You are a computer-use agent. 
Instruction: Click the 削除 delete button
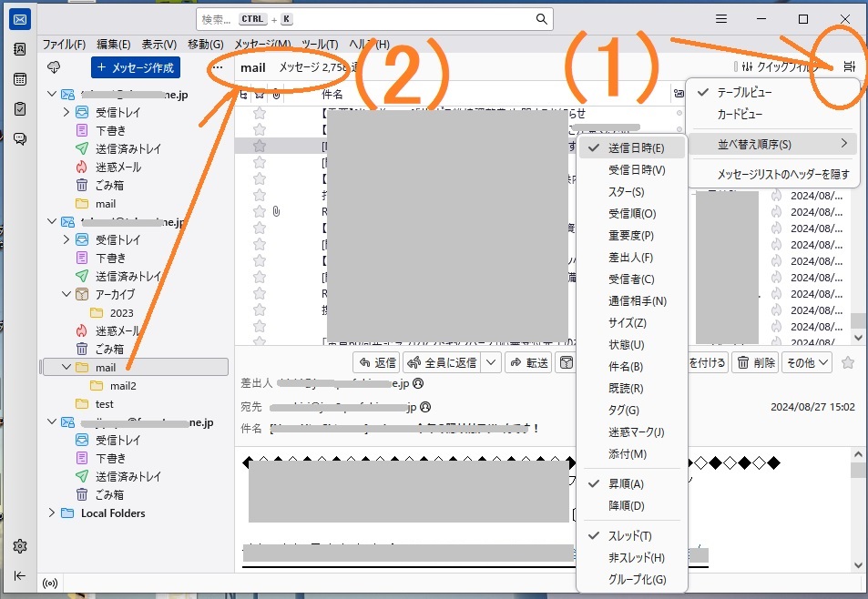coord(756,362)
